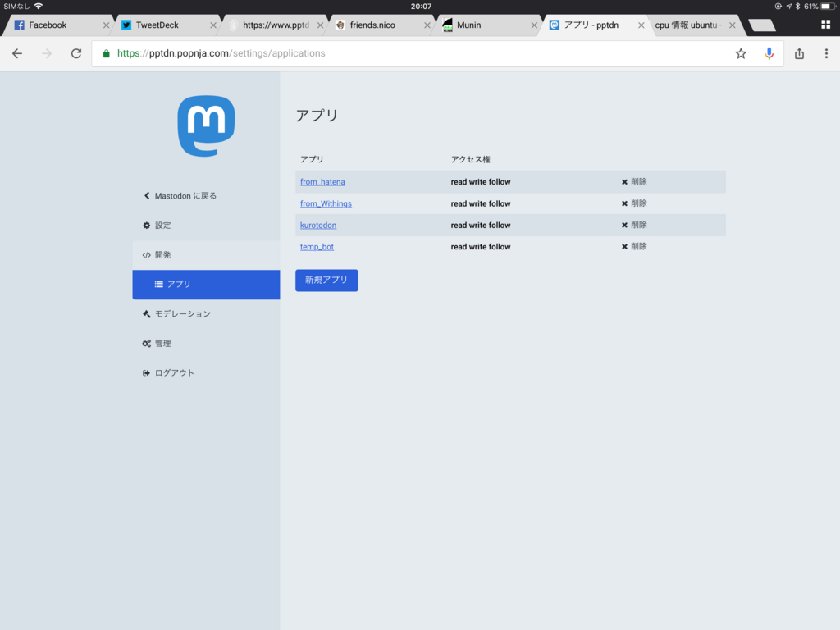Tap the 20:07 clock in status bar
This screenshot has width=840, height=630.
click(x=421, y=7)
